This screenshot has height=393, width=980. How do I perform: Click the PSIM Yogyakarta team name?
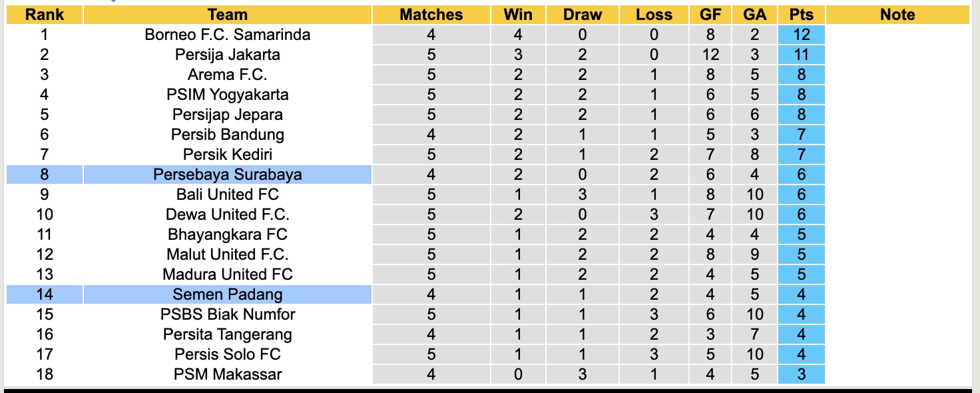227,95
